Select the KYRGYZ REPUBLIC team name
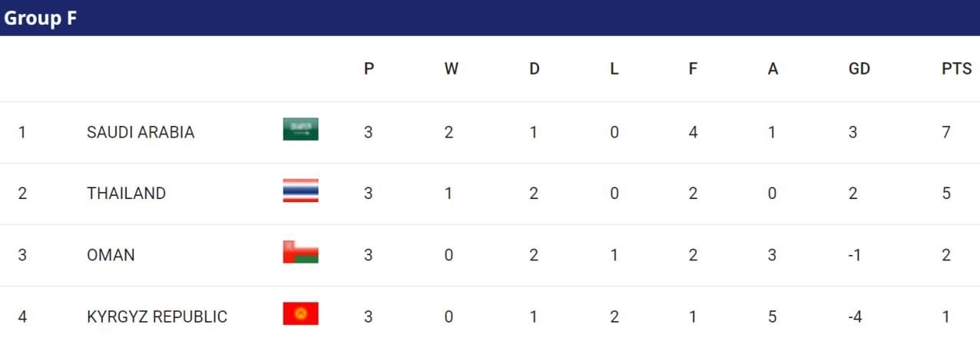 (x=157, y=316)
